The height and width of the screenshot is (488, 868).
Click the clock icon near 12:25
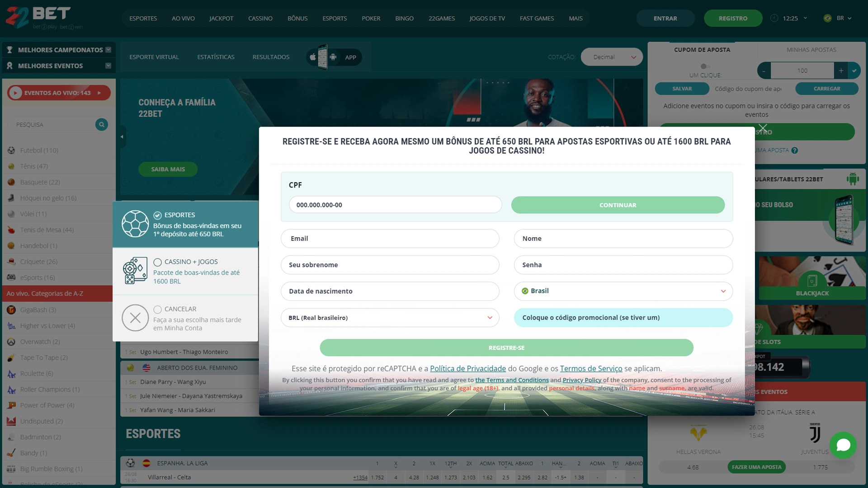[x=774, y=18]
